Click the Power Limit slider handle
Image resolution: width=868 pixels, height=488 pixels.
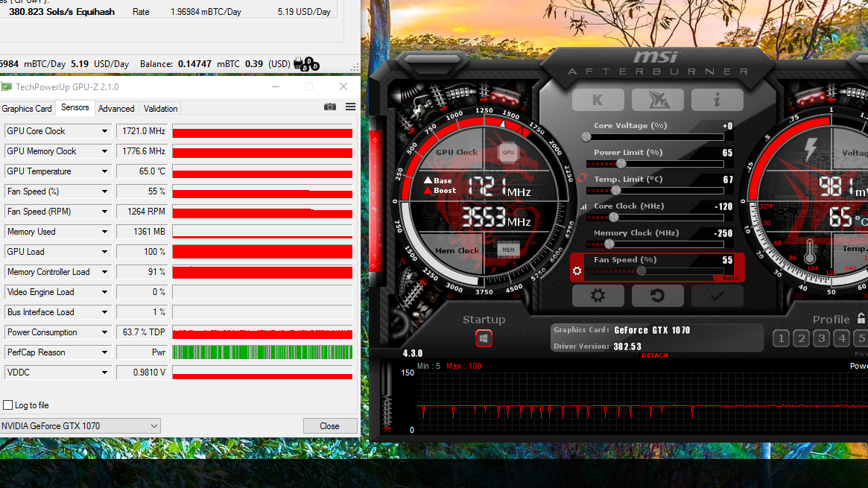pos(621,164)
